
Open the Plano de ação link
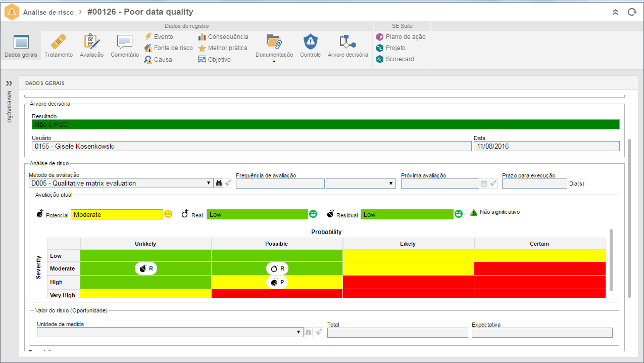401,36
